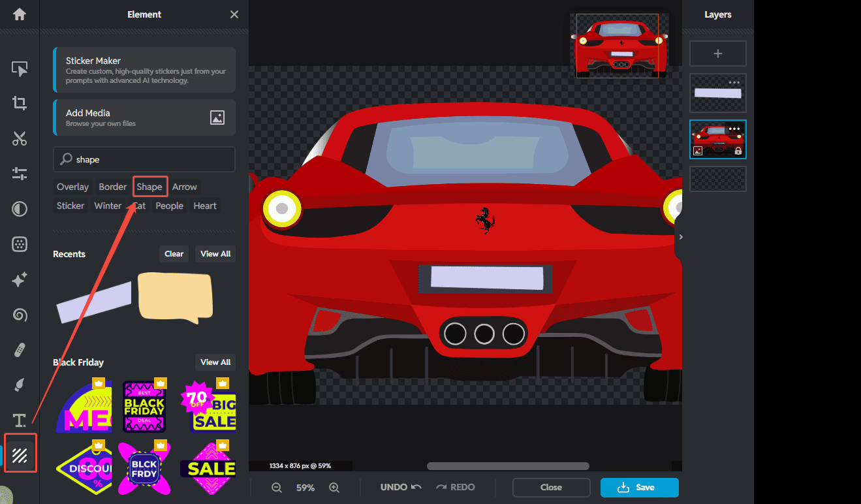Close the Element panel
This screenshot has height=504, width=861.
point(234,14)
